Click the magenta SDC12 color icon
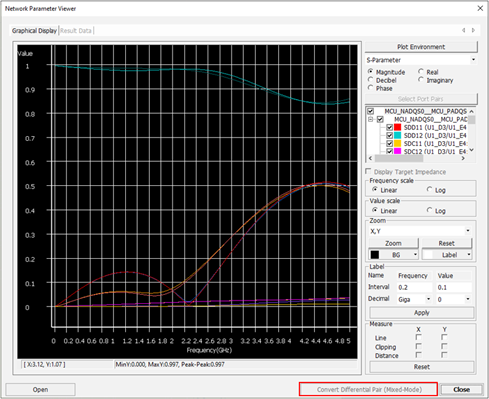 (397, 151)
